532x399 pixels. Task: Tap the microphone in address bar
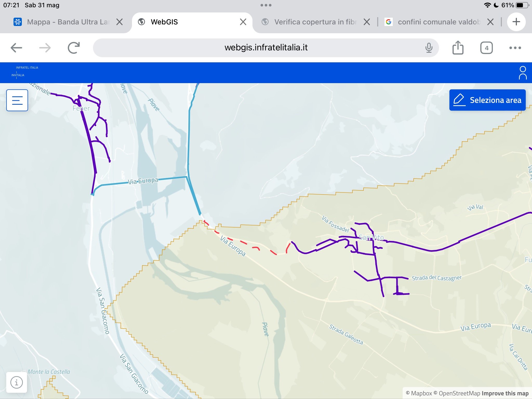(429, 48)
